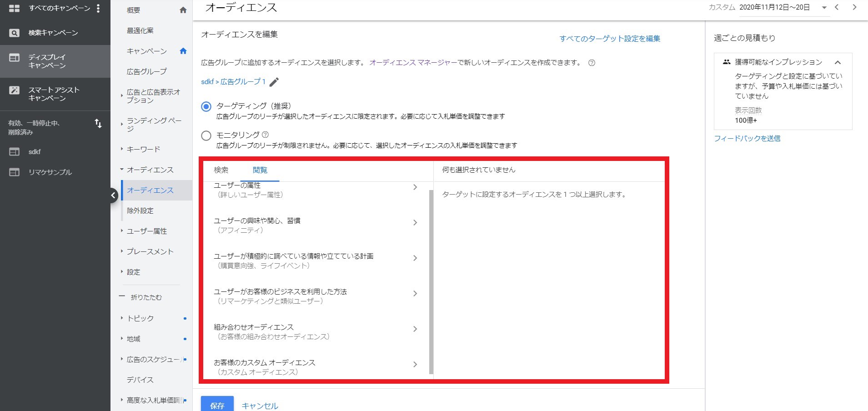Click the フィードバックを送信 link
Image resolution: width=868 pixels, height=411 pixels.
click(747, 138)
